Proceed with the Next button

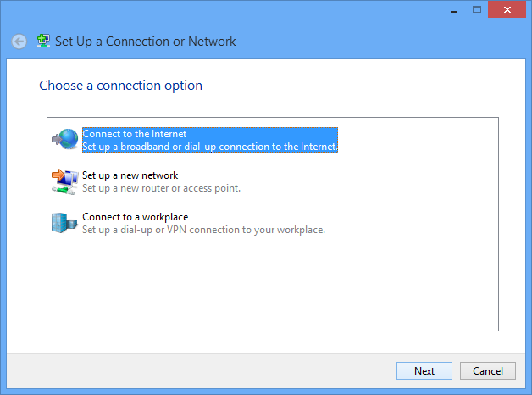424,371
